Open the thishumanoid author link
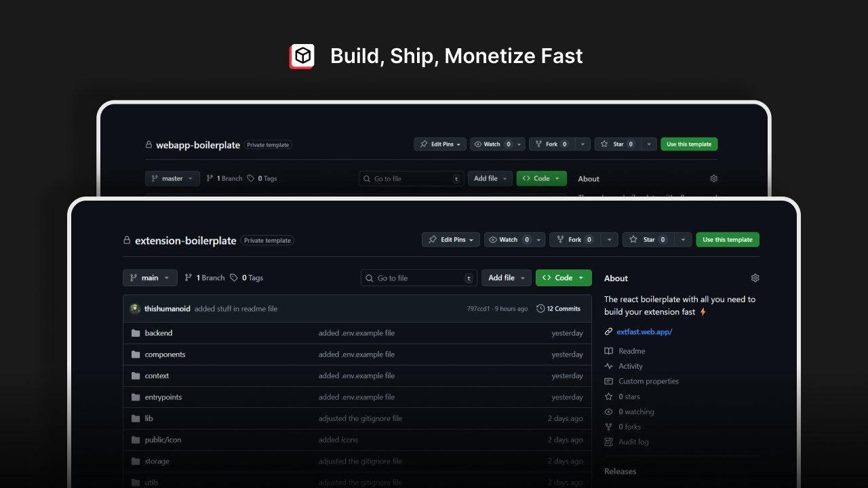The image size is (868, 488). click(x=167, y=308)
